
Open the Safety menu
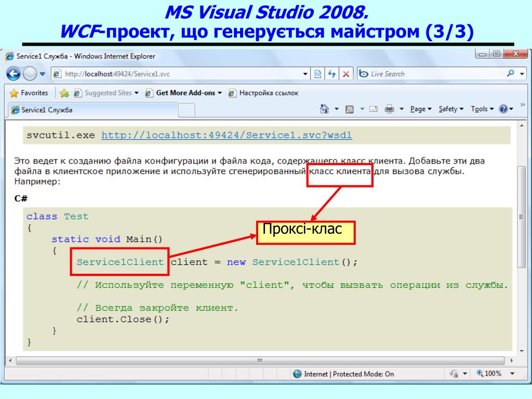[451, 109]
